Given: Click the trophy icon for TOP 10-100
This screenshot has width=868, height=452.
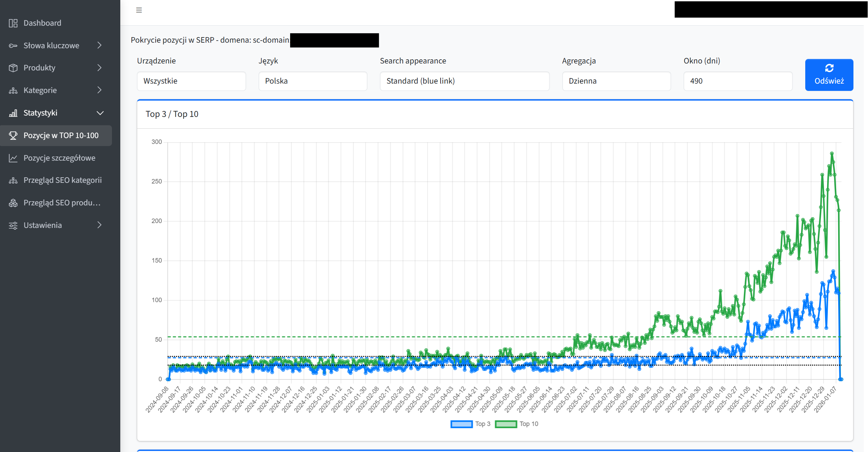Looking at the screenshot, I should pos(13,136).
